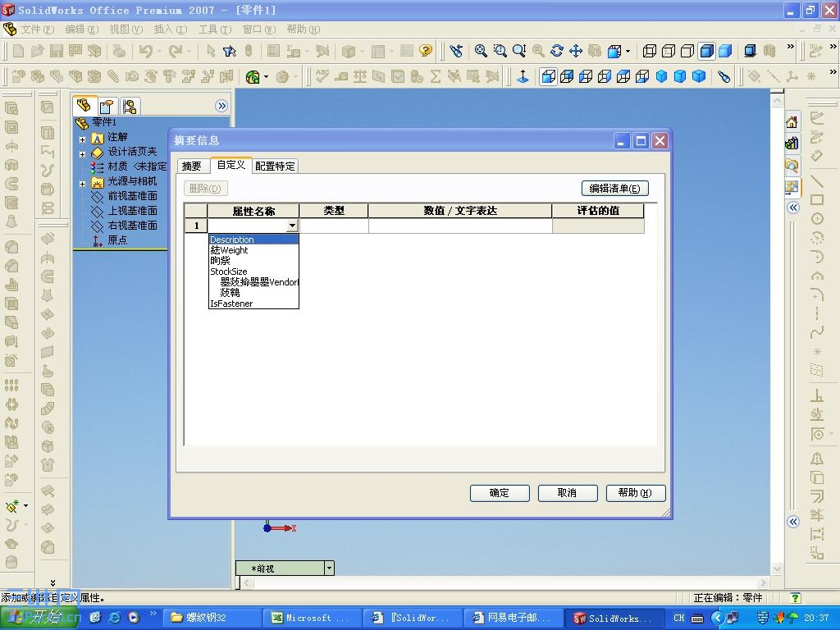This screenshot has height=630, width=840.
Task: Expand the 注解 tree node
Action: pos(83,139)
